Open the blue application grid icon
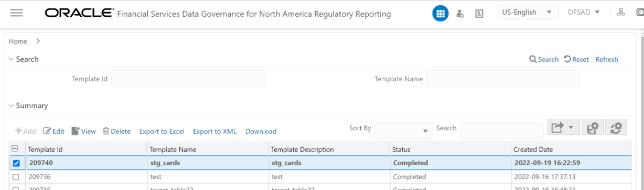Screen dimensions: 644x190 pos(440,14)
